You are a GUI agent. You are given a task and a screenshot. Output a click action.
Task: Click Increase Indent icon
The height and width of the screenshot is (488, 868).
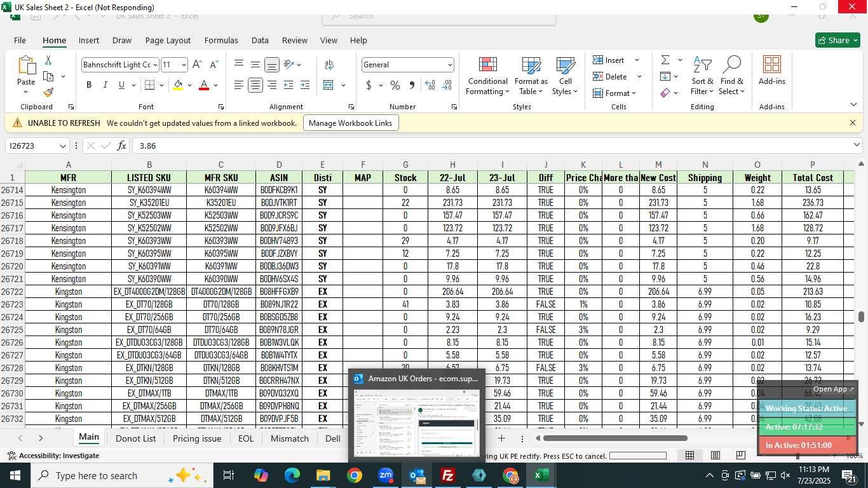pos(305,85)
